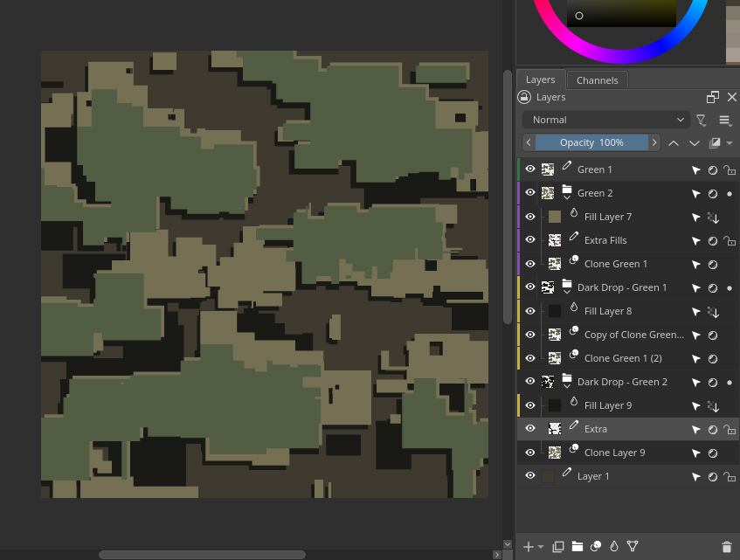Click the add fill layer droplet icon

[x=614, y=547]
